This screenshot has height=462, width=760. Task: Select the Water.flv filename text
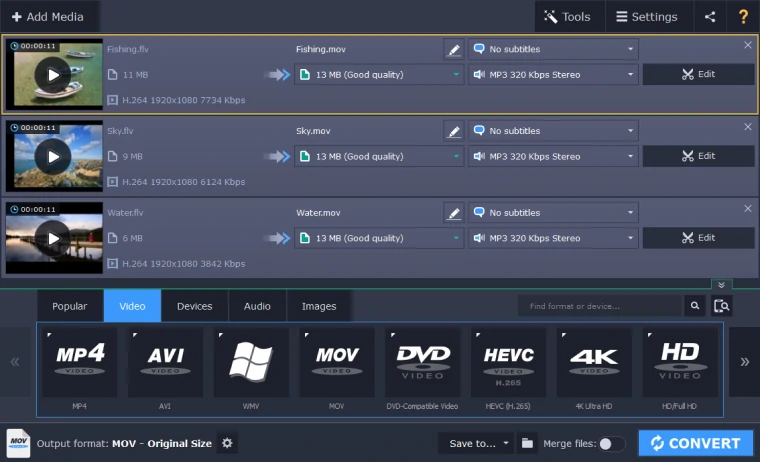[126, 212]
